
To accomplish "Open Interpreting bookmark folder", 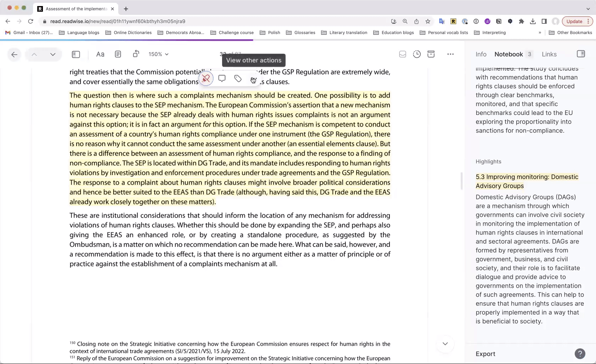I will (490, 32).
